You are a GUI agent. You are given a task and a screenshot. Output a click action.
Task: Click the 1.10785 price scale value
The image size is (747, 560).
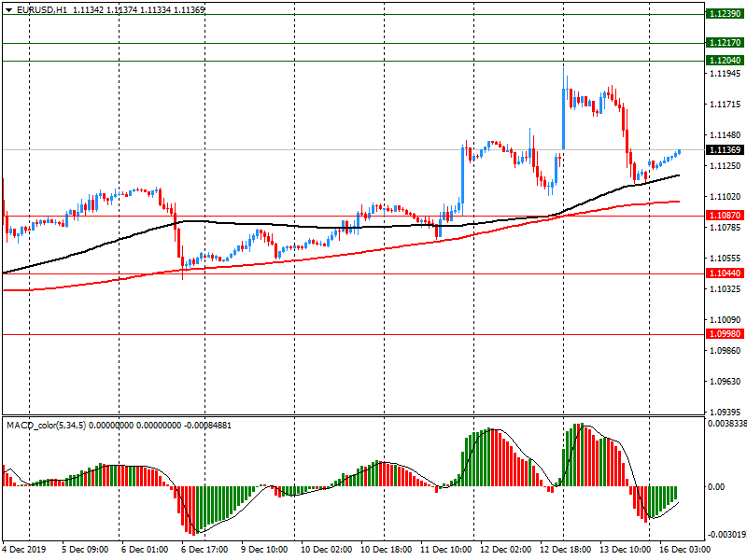(726, 228)
